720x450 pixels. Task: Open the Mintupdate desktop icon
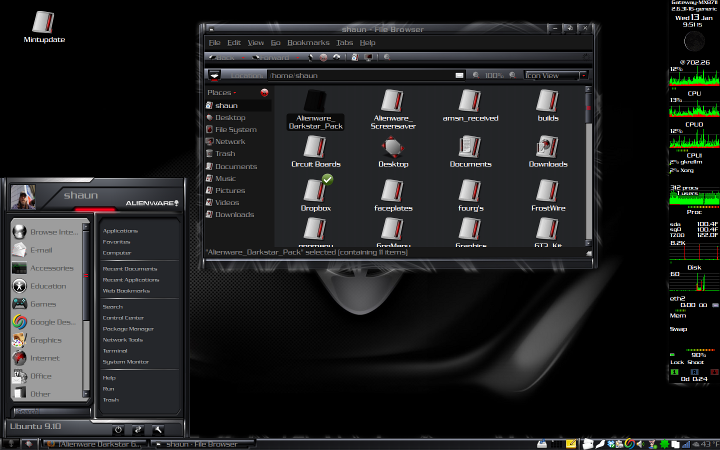[44, 27]
